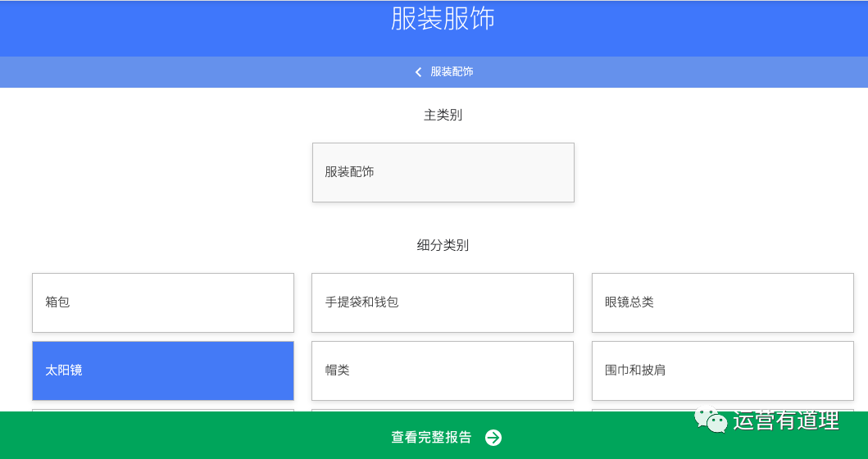Screen dimensions: 868x459
Task: Click the 细分类别 section heading
Action: pos(443,245)
